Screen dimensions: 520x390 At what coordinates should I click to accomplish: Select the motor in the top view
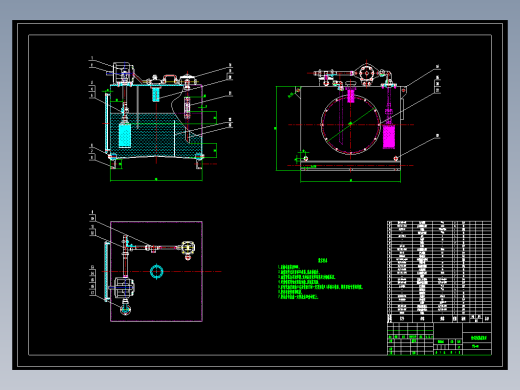click(x=124, y=288)
